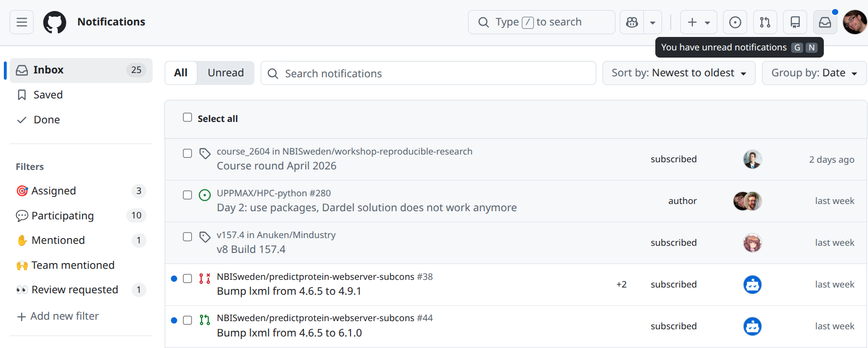Open Bump lxml from 4.6.5 to 4.9.1
This screenshot has height=348, width=868.
289,291
